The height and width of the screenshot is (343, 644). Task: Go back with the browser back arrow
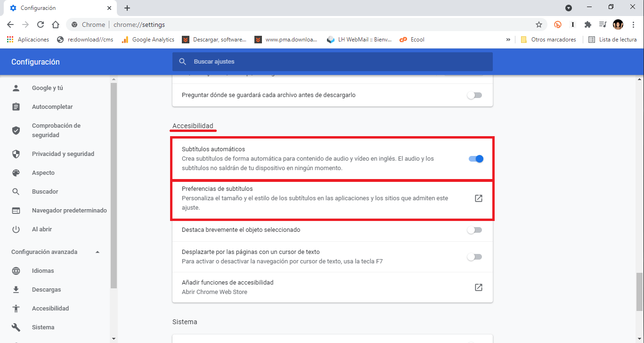click(x=10, y=24)
